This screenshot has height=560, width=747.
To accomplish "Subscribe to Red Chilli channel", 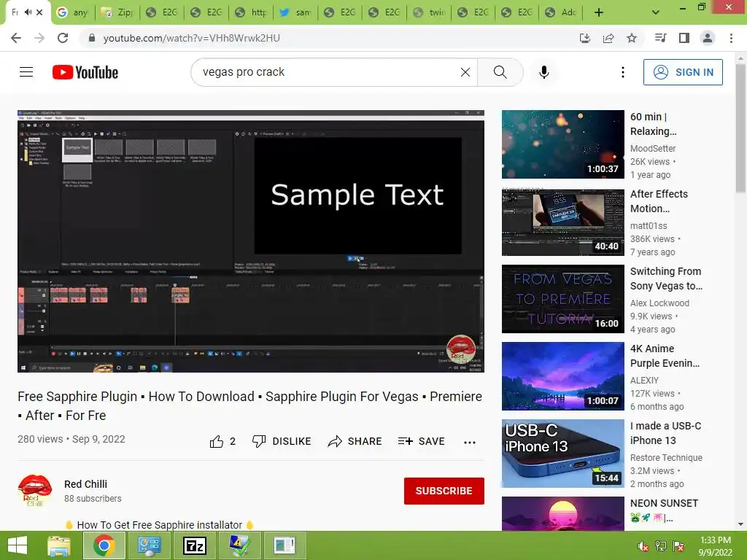I will pyautogui.click(x=444, y=491).
